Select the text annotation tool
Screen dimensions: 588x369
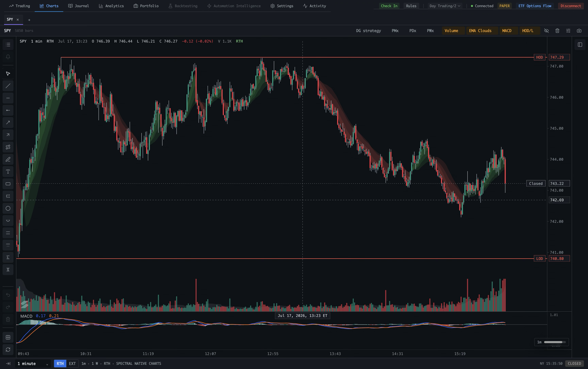point(8,172)
